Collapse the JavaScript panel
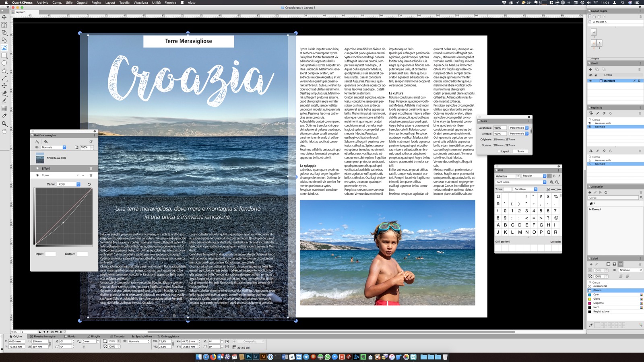The height and width of the screenshot is (362, 644). (589, 187)
